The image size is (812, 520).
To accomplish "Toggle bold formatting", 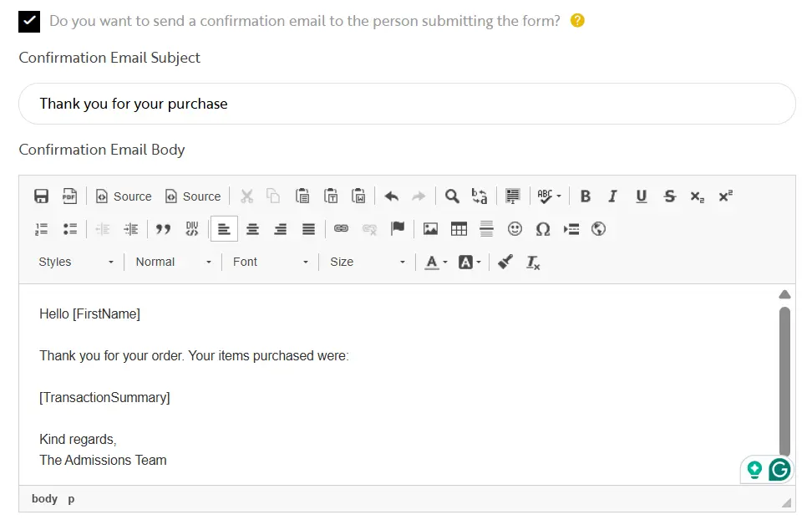I will click(x=585, y=196).
